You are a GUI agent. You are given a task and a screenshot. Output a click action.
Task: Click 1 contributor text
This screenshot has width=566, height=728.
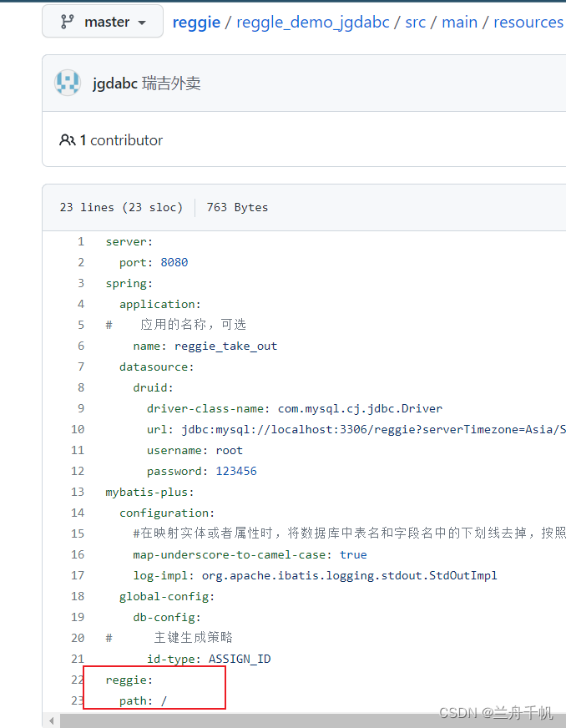[x=121, y=140]
